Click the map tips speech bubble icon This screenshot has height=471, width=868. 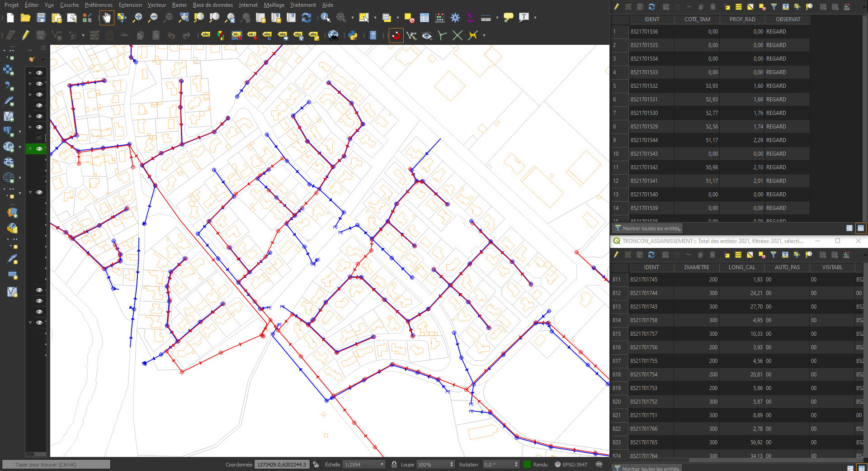(509, 18)
